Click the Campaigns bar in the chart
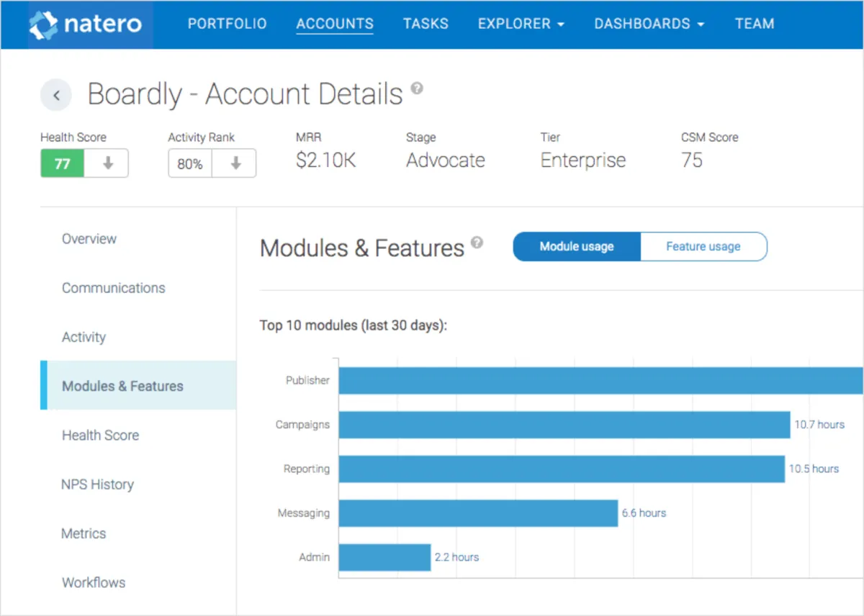864x616 pixels. click(x=564, y=425)
